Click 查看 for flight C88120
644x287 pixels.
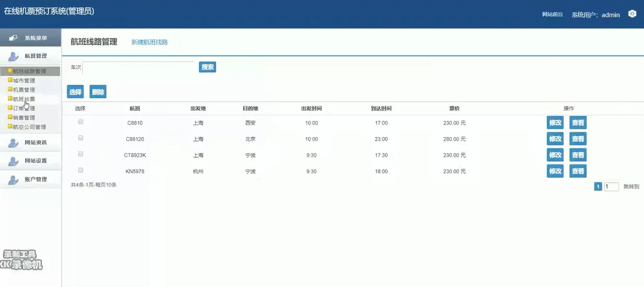pyautogui.click(x=578, y=139)
